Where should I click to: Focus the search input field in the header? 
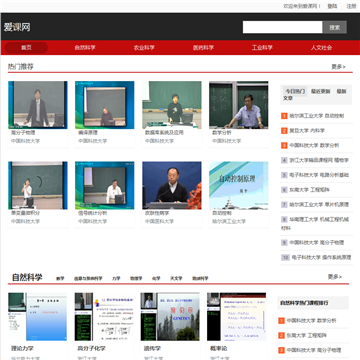point(283,27)
